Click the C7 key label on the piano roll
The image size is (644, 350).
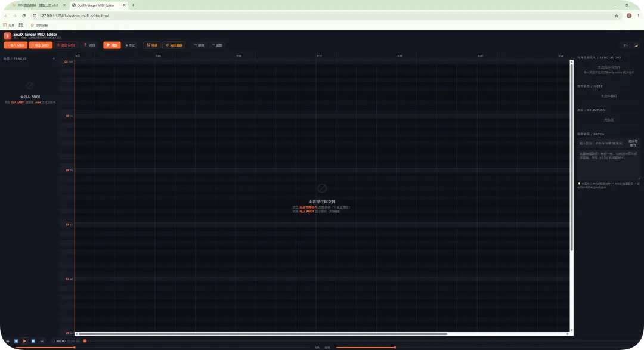[x=68, y=116]
